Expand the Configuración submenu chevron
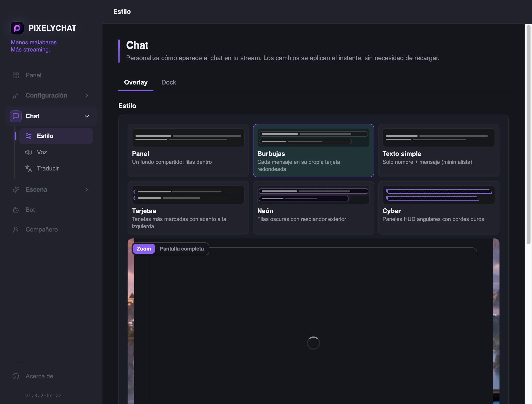The height and width of the screenshot is (404, 532). coord(87,96)
